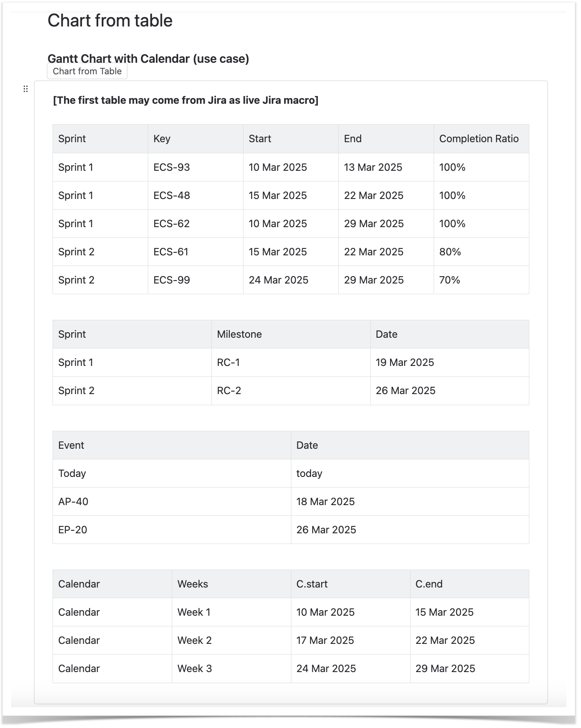Click the RC-1 milestone cell
This screenshot has width=581, height=728.
pos(229,363)
